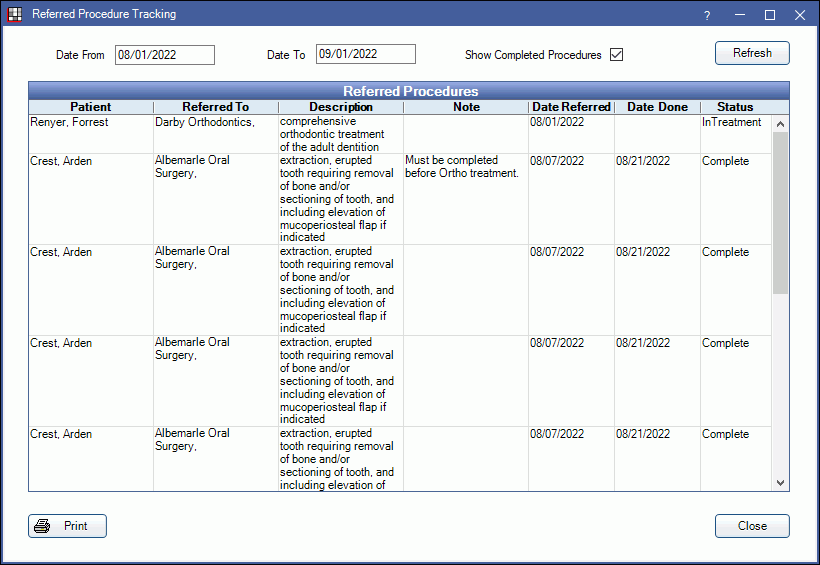
Task: Select note 'Must be completed before Ortho treatment'
Action: [461, 166]
